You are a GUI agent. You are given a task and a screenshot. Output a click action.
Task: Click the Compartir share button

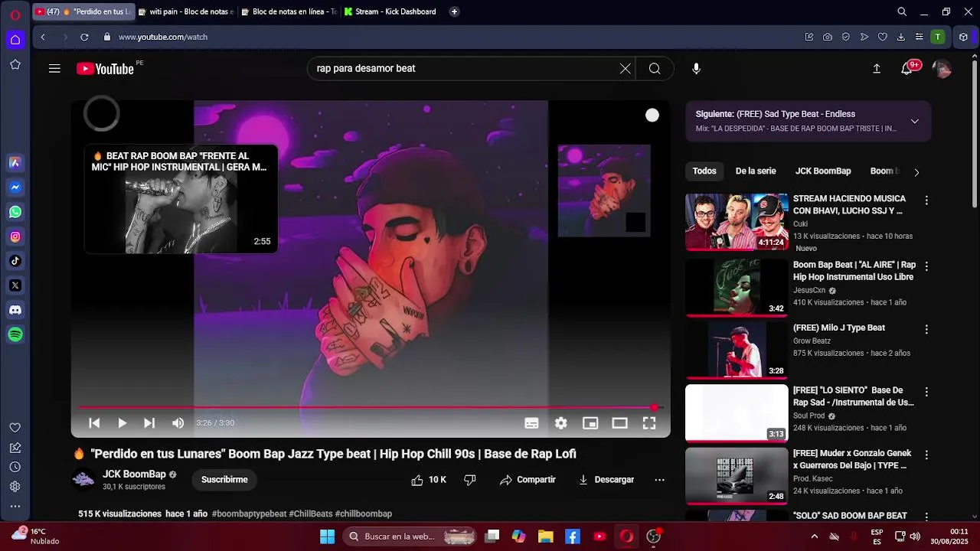528,480
